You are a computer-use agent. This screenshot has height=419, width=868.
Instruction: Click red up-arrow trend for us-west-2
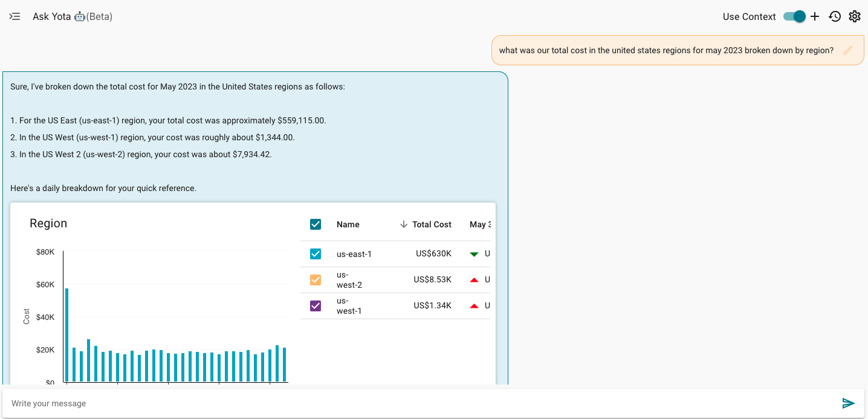(474, 280)
